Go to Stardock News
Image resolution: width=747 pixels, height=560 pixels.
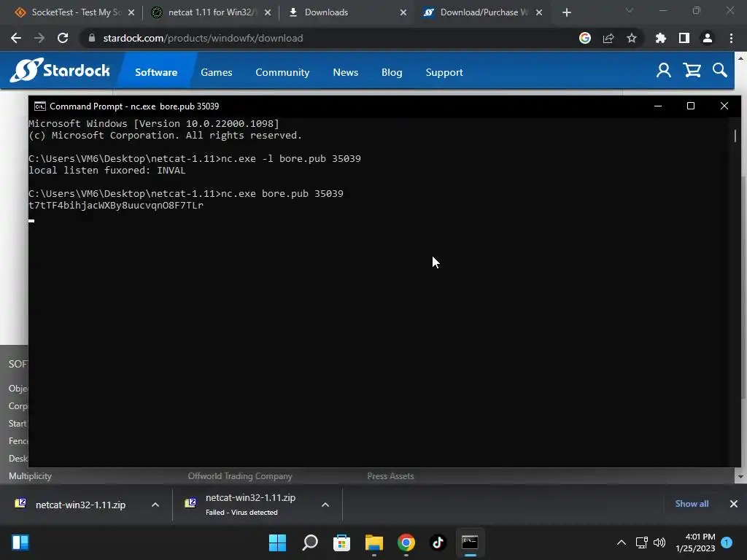345,72
